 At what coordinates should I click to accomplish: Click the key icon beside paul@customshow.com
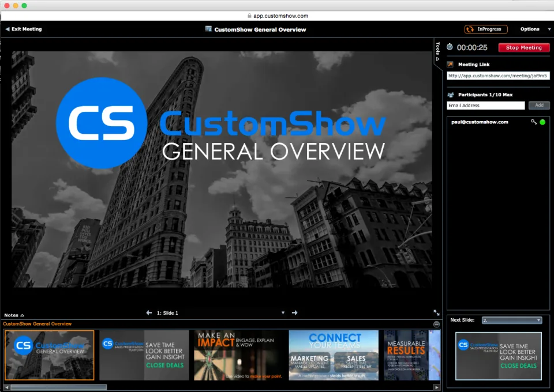pyautogui.click(x=533, y=122)
